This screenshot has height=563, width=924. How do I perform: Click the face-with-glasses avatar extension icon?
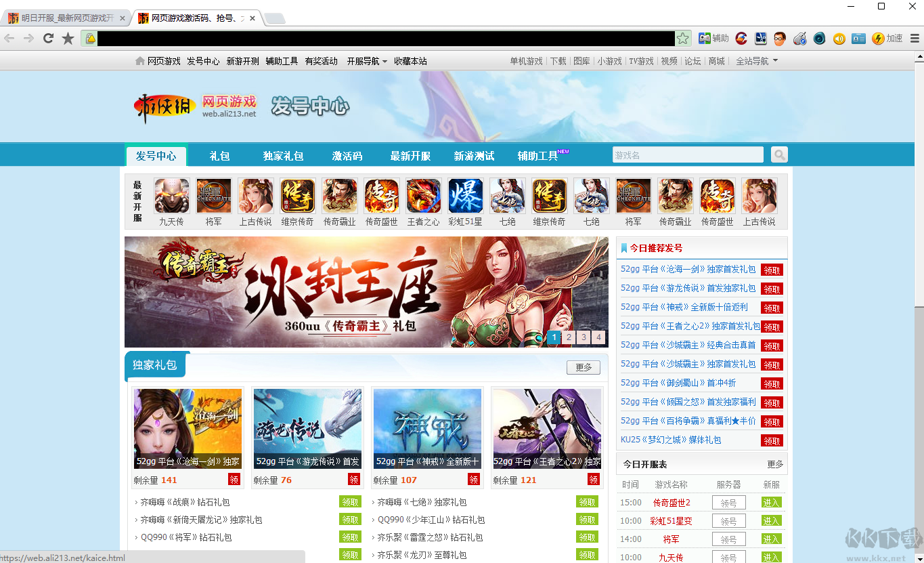point(780,39)
